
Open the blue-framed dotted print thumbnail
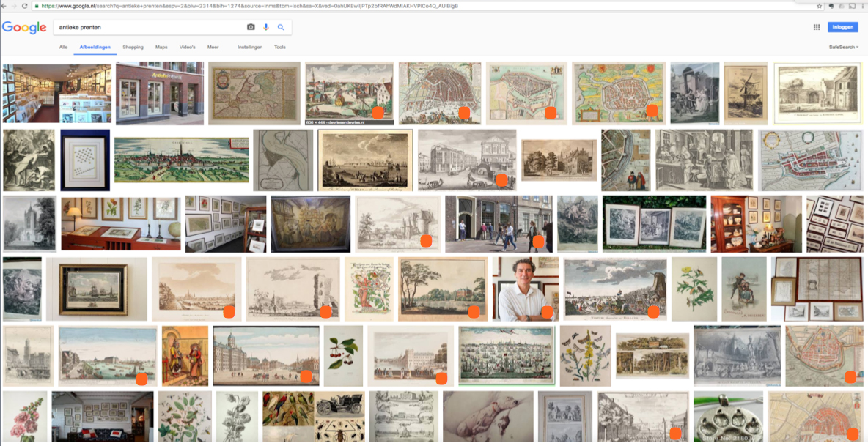[x=85, y=160]
